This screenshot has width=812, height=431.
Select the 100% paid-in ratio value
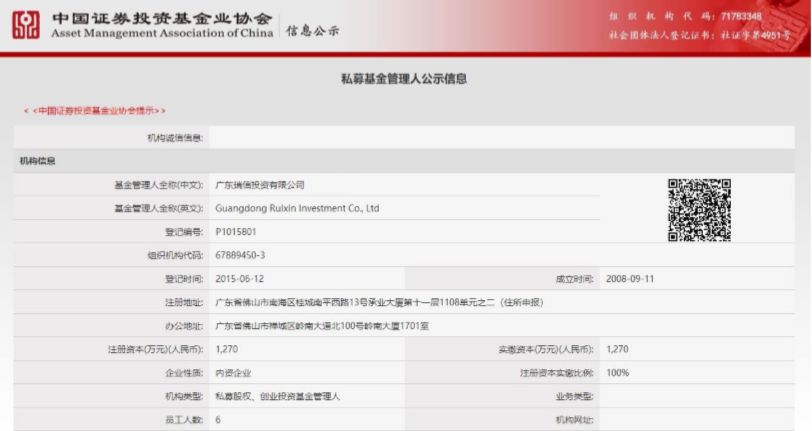coord(617,372)
